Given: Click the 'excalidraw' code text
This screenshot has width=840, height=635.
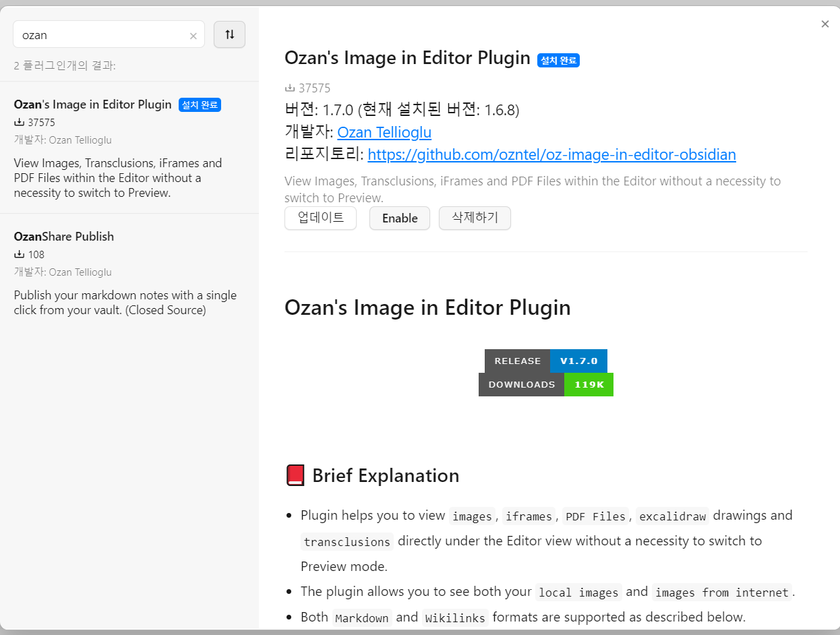Looking at the screenshot, I should pos(672,516).
